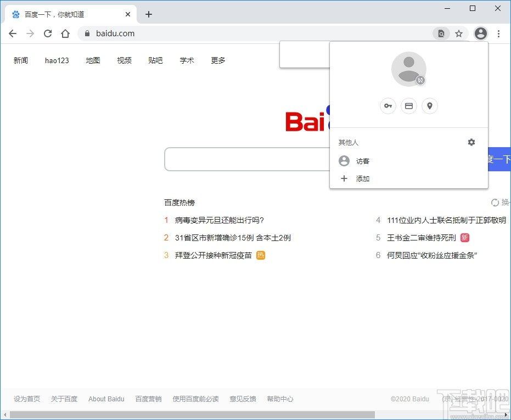
Task: Close the Baidu tab
Action: tap(128, 14)
